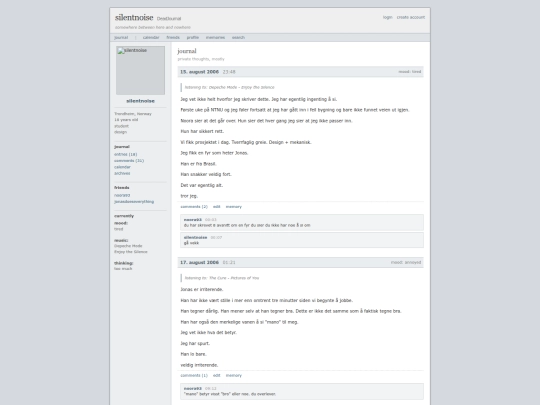Click 'Trondheim, Norway' in the sidebar
The image size is (540, 405).
(133, 114)
